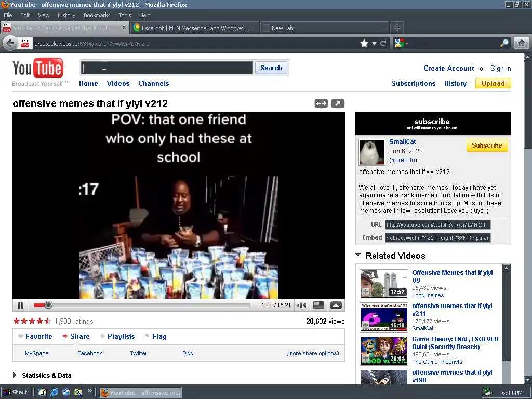This screenshot has width=532, height=399.
Task: Open the Tools menu
Action: 125,15
